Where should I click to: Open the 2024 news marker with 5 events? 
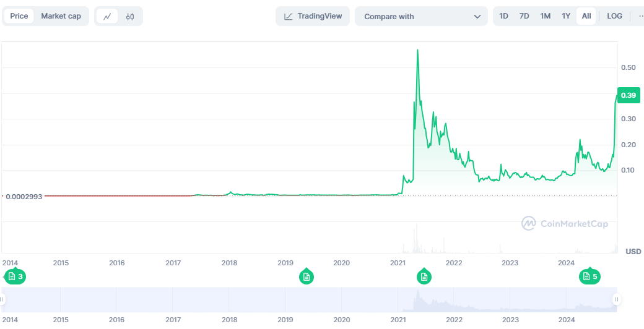589,276
